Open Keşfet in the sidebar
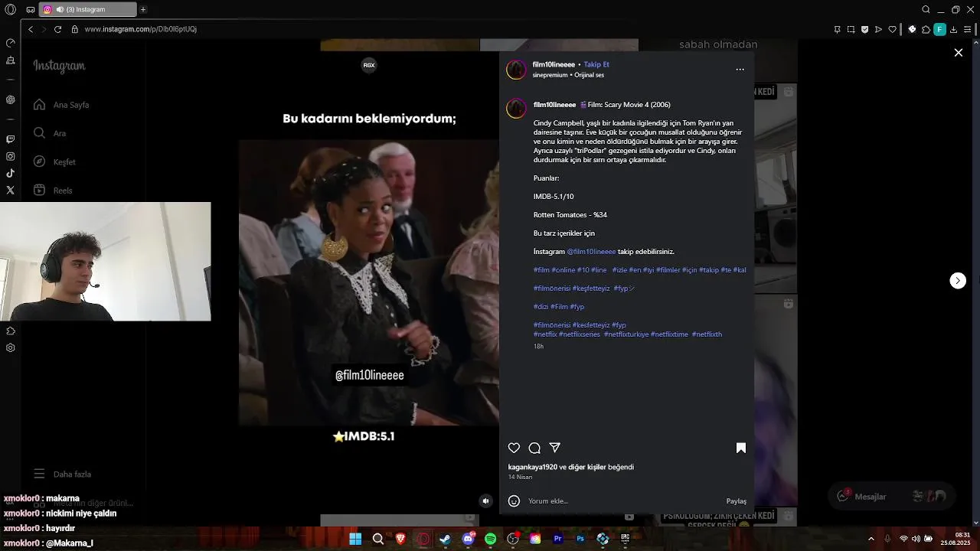The height and width of the screenshot is (551, 980). [54, 161]
